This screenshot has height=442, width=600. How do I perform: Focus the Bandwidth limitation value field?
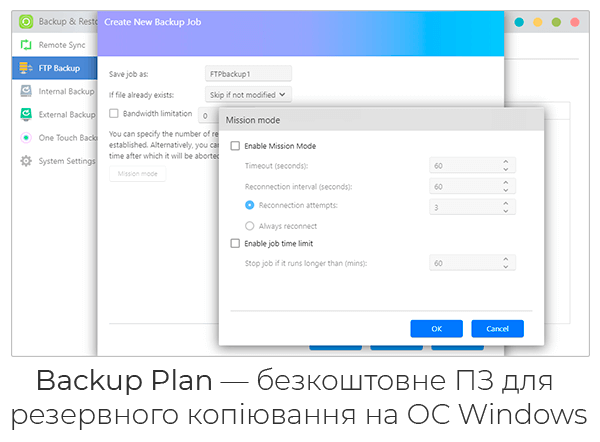click(x=209, y=116)
